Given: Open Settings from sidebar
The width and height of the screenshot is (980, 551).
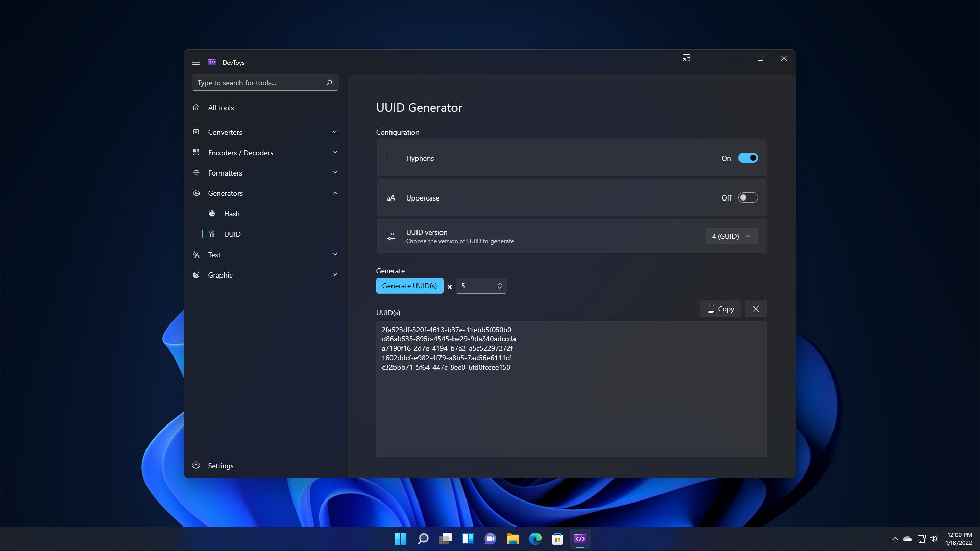Looking at the screenshot, I should pos(220,466).
